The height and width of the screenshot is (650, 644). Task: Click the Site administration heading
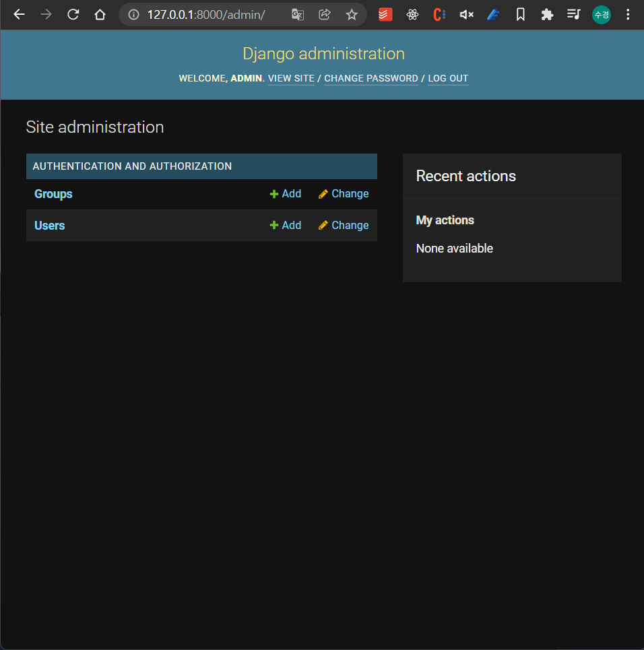click(x=95, y=127)
